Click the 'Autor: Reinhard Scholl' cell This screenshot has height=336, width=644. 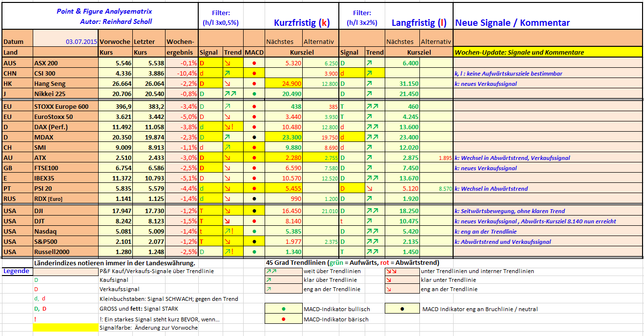coord(116,21)
